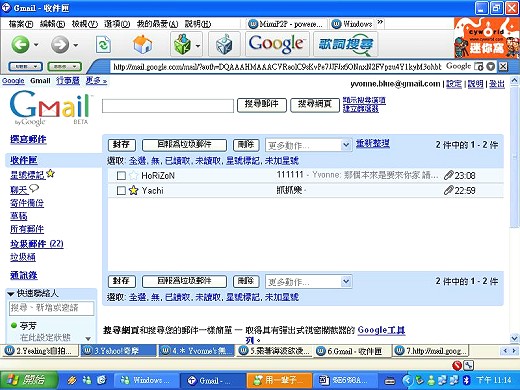Click the 通訊錄 contacts link
Screen dimensions: 520x390
click(24, 275)
